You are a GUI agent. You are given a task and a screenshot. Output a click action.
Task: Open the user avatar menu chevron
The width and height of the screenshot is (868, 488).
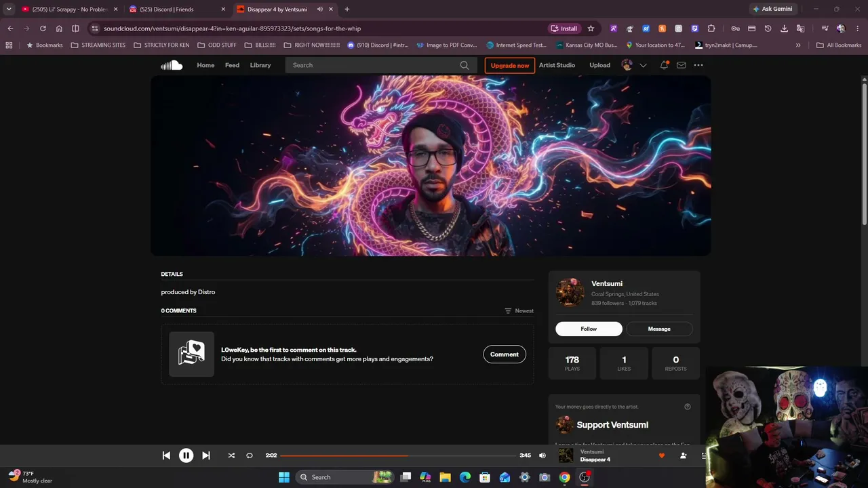point(644,65)
